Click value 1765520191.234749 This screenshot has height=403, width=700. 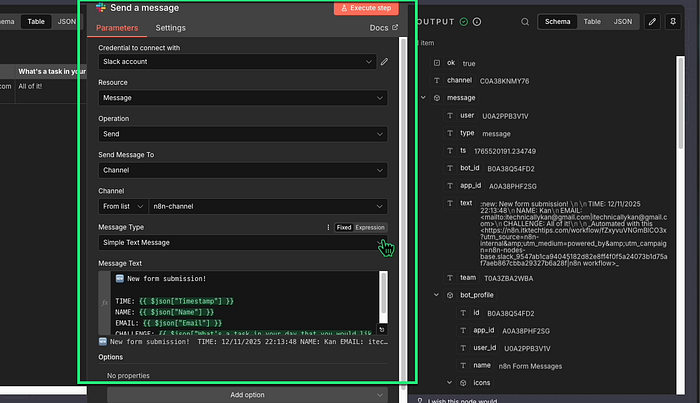[504, 151]
